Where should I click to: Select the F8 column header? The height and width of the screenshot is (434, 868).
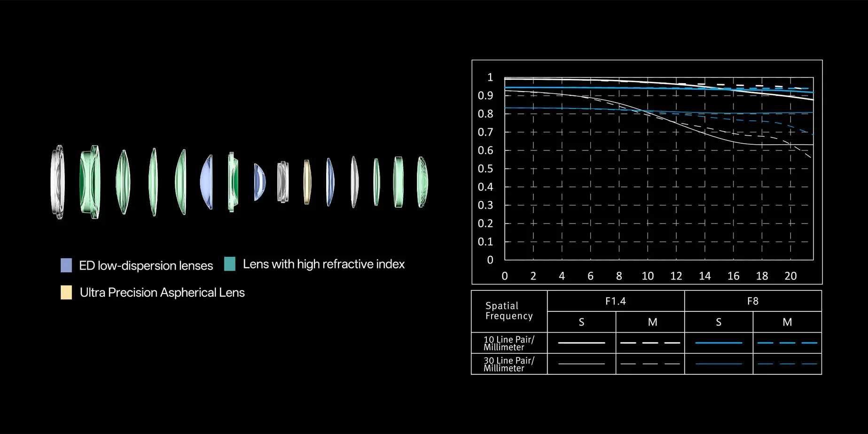[752, 301]
